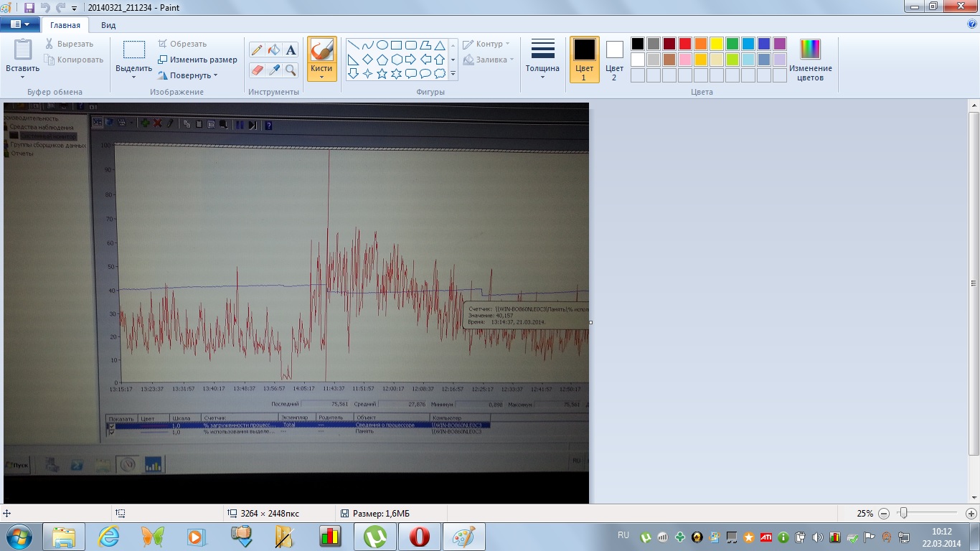This screenshot has width=980, height=551.
Task: Click the Кисти brush tool icon
Action: 322,52
